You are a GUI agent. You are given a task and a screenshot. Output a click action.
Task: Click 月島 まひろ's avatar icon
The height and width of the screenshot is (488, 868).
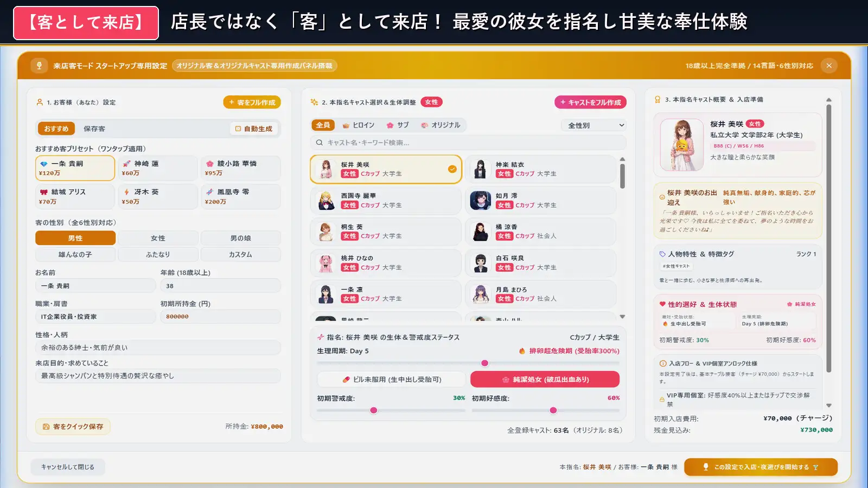click(480, 294)
